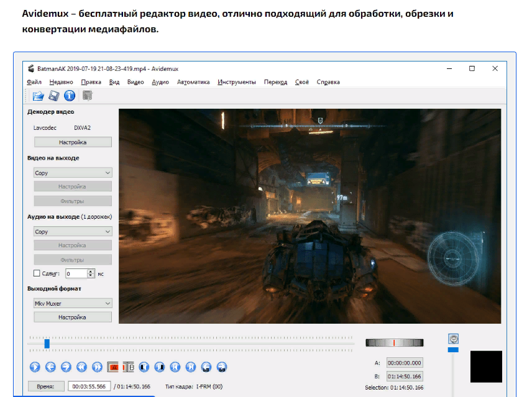Viewport: 532px width, 397px height.
Task: Open the Вид menu
Action: [x=114, y=82]
